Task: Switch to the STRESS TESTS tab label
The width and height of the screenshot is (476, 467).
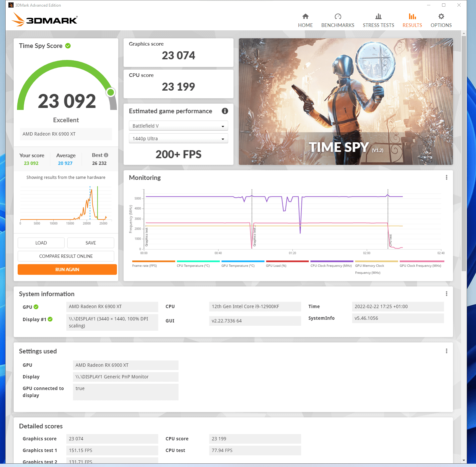Action: [378, 25]
